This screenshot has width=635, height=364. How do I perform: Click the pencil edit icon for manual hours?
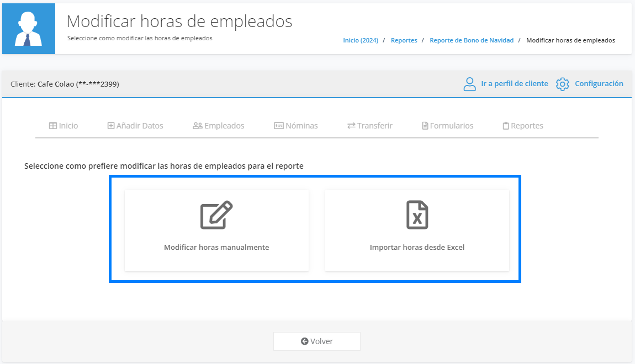pyautogui.click(x=216, y=215)
